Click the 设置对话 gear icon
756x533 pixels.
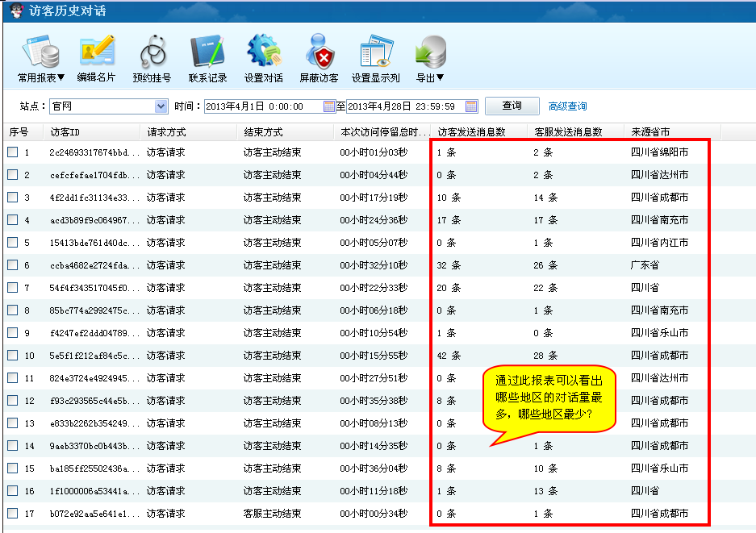pyautogui.click(x=263, y=53)
